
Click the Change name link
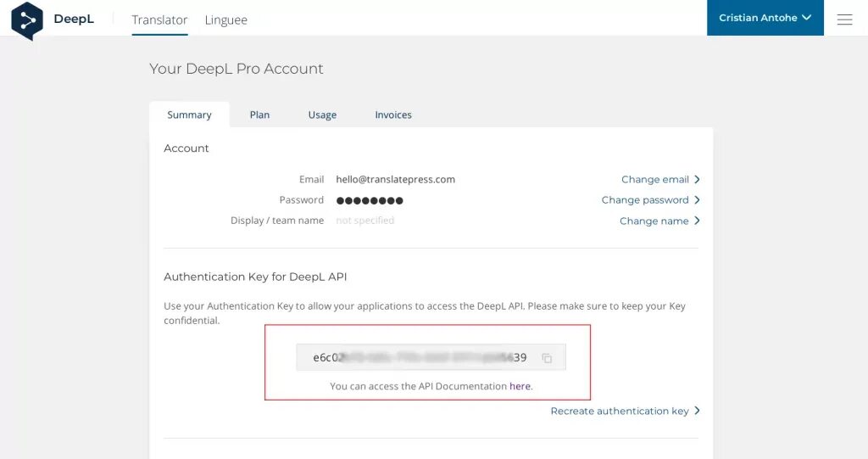654,221
